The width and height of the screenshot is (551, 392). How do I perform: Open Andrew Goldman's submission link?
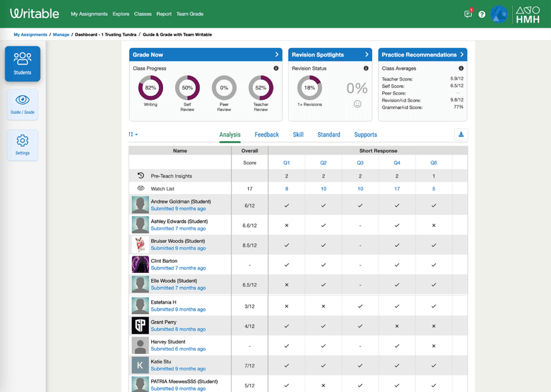coord(178,209)
